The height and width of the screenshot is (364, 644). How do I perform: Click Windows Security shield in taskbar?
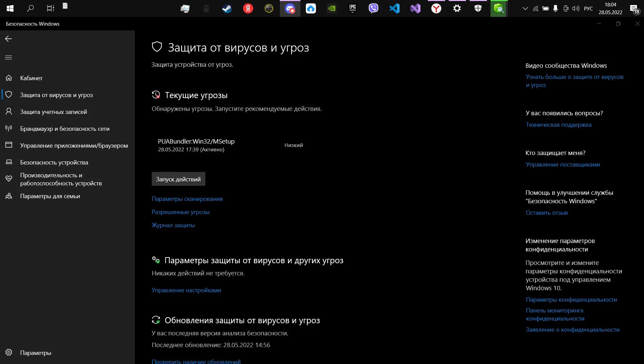coord(478,8)
